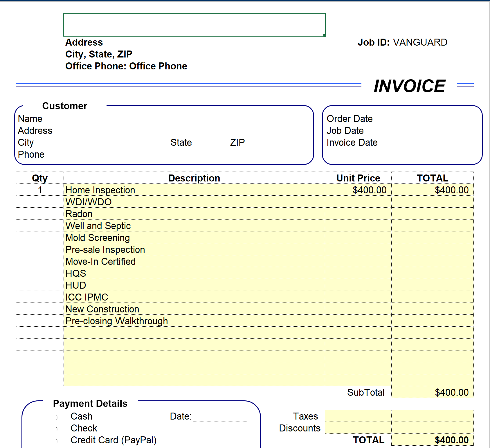
Task: Click the empty company name cell at top
Action: tap(194, 25)
